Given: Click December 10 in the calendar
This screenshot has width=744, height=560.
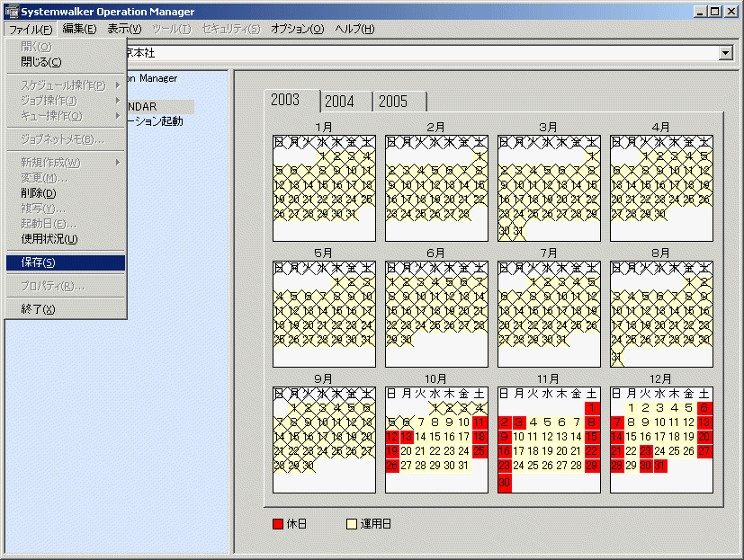Looking at the screenshot, I should click(660, 422).
